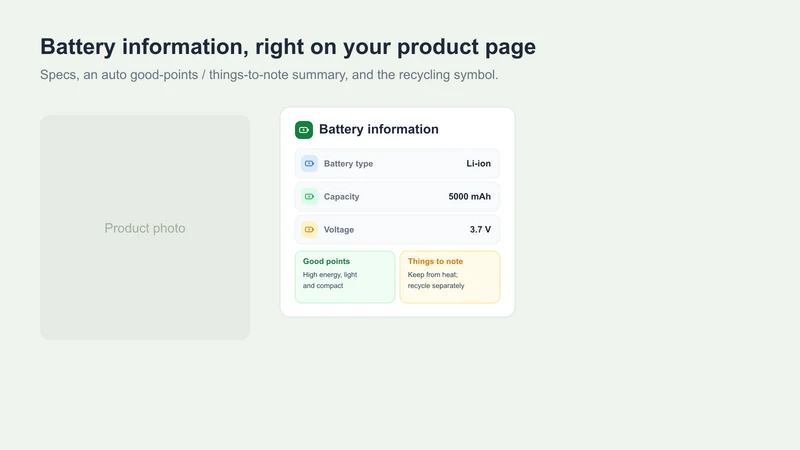800x450 pixels.
Task: Click the green battery icon beside Battery information
Action: pyautogui.click(x=304, y=130)
